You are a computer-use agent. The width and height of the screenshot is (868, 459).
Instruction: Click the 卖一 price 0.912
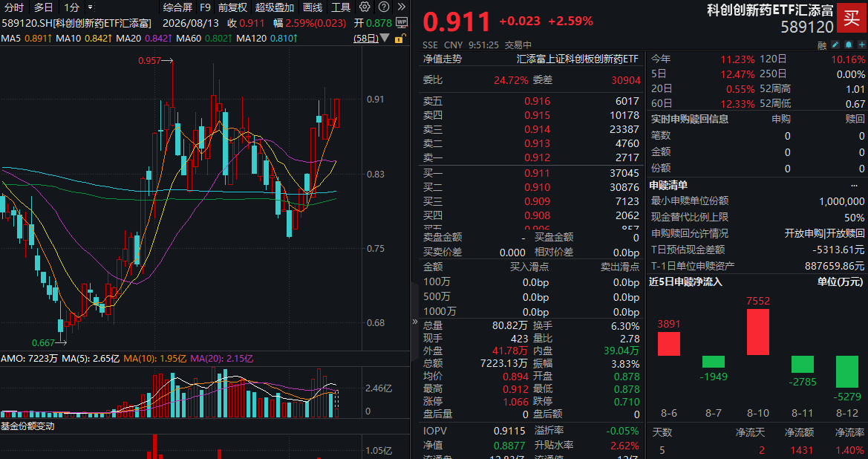[x=538, y=157]
